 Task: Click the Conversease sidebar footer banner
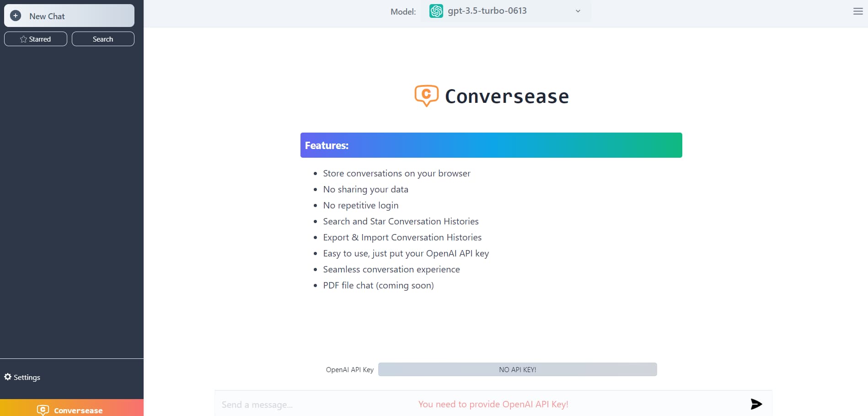[72, 408]
